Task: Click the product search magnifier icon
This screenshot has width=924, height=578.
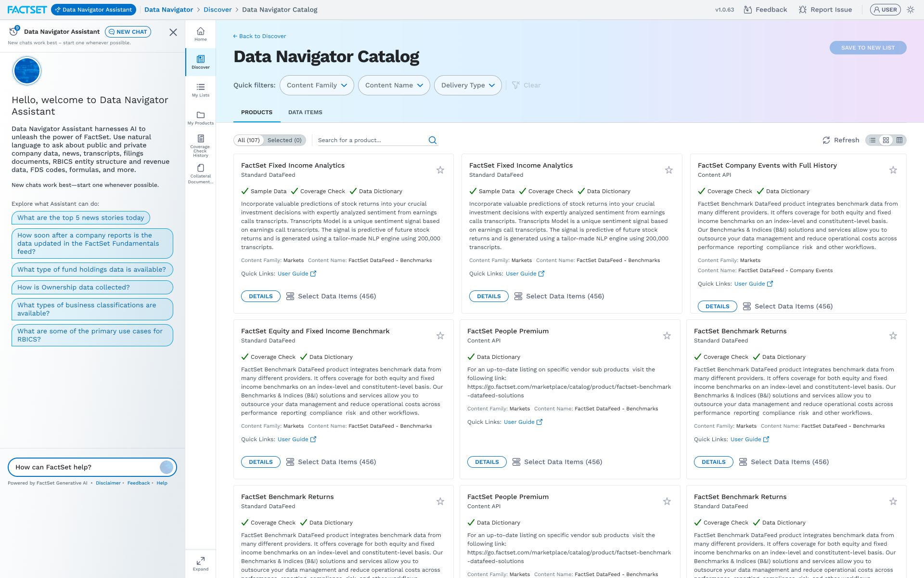Action: click(x=433, y=140)
